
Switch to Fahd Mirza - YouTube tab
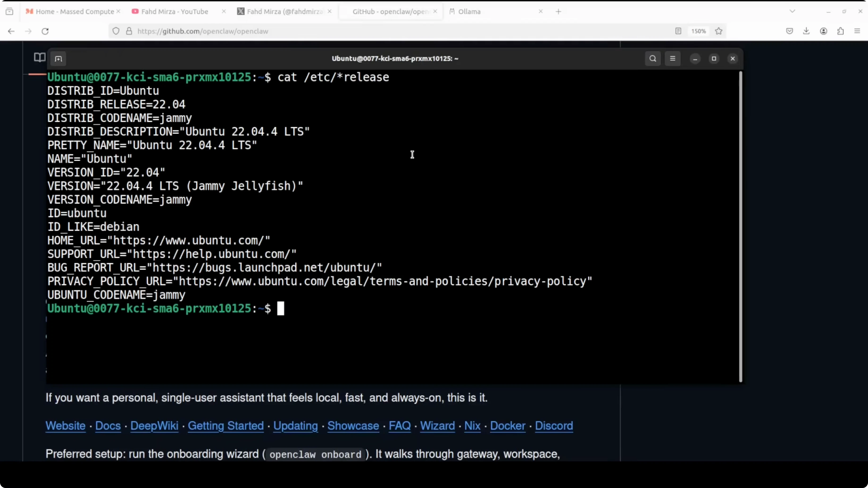pos(175,12)
